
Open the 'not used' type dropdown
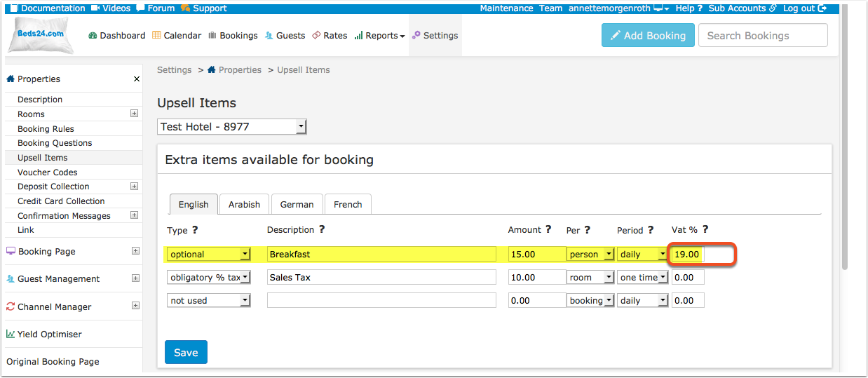tap(209, 301)
